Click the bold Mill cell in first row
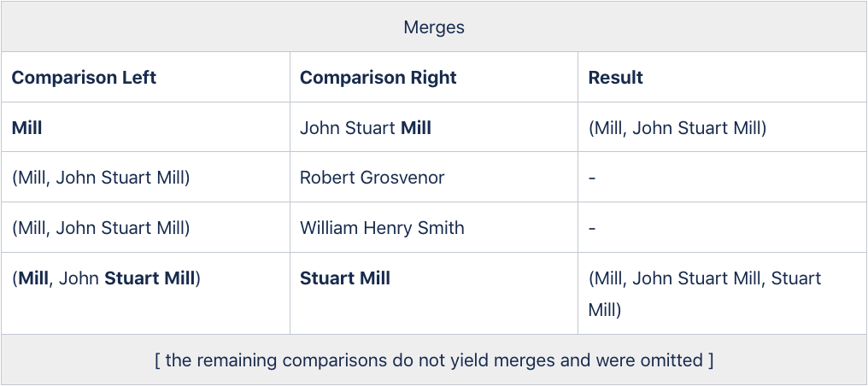868x386 pixels. (x=27, y=128)
